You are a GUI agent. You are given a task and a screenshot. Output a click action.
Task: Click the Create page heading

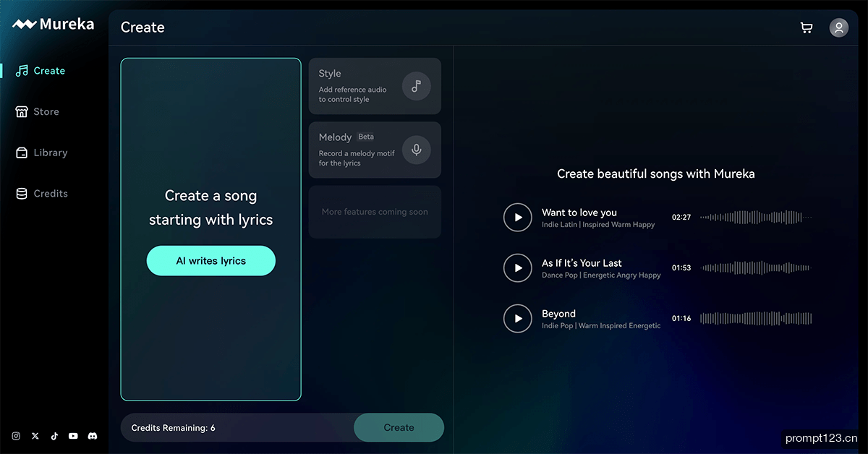(142, 27)
